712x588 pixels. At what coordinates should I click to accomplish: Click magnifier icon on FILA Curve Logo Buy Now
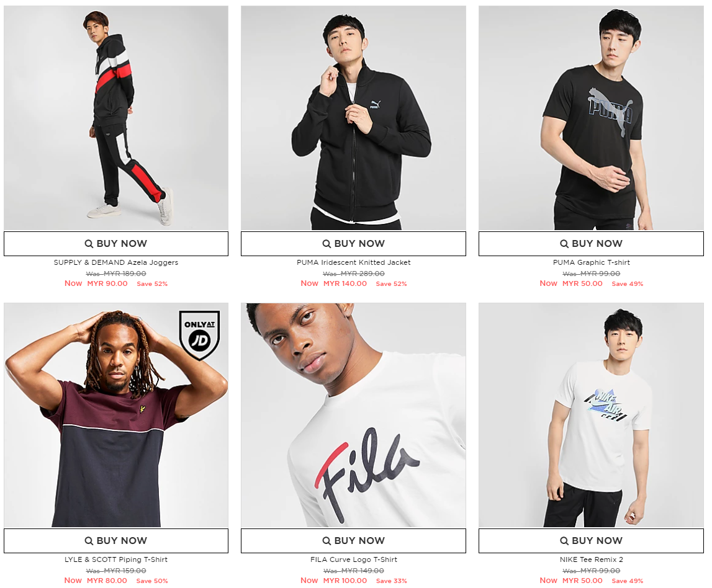click(327, 541)
